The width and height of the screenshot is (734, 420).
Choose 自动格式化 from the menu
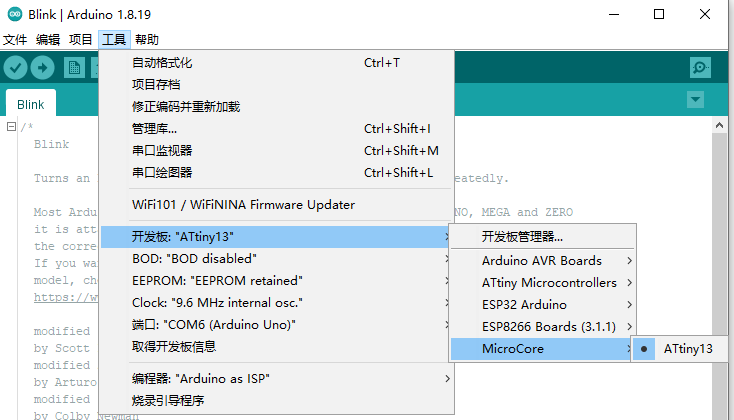[276, 63]
